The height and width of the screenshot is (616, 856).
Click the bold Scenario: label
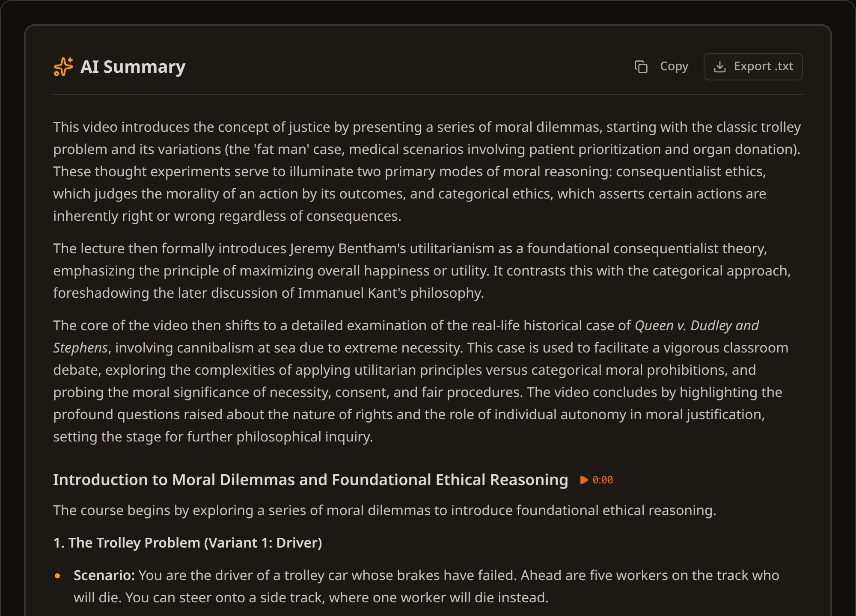click(104, 575)
